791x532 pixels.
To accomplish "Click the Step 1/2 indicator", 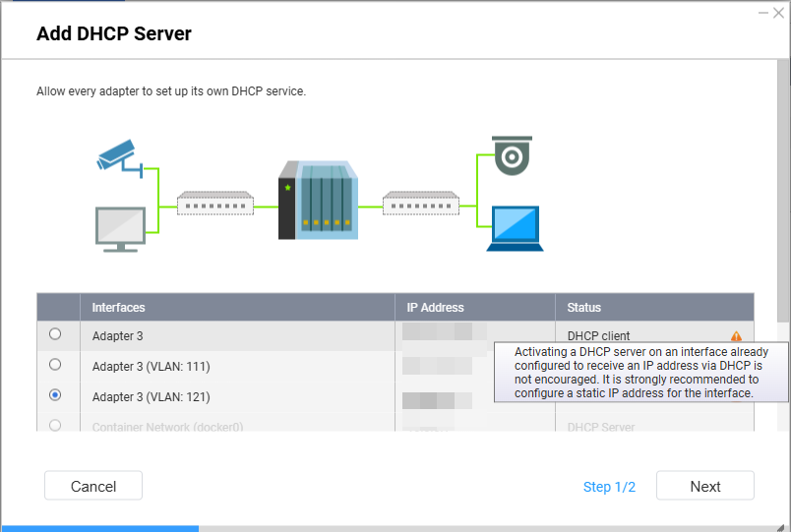I will [609, 487].
